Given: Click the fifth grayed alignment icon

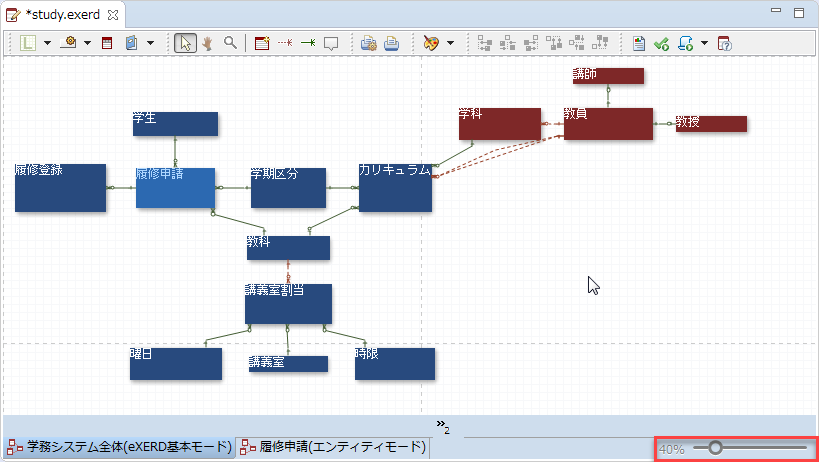Looking at the screenshot, I should 577,43.
